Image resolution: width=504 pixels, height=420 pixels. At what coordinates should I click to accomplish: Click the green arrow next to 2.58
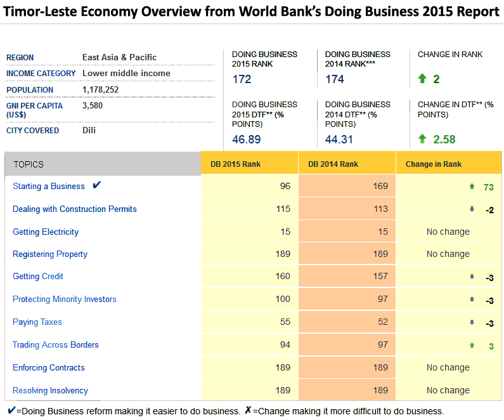coord(422,139)
